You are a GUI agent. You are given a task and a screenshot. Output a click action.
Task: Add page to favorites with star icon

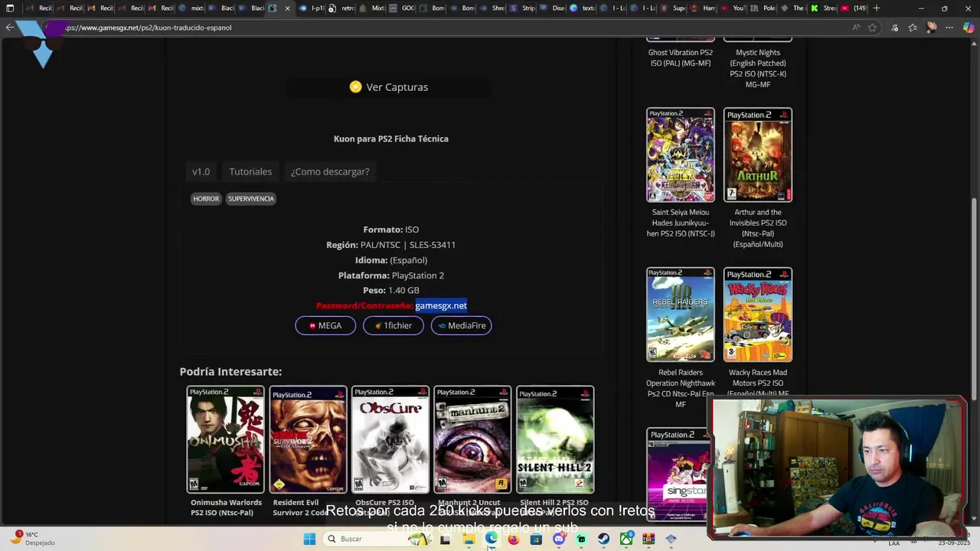click(872, 28)
